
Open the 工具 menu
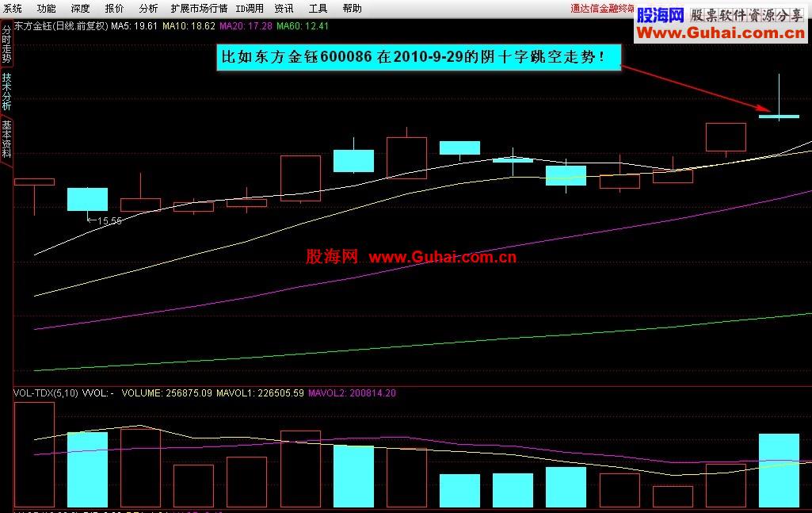(318, 8)
